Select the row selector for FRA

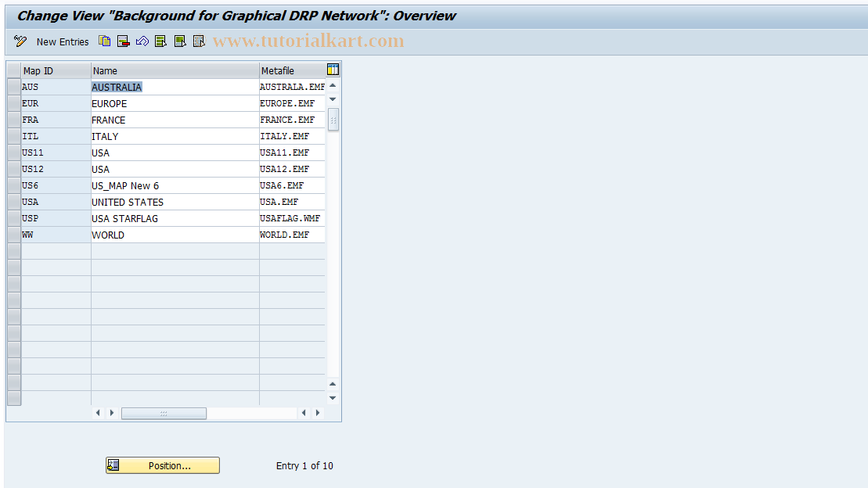14,120
